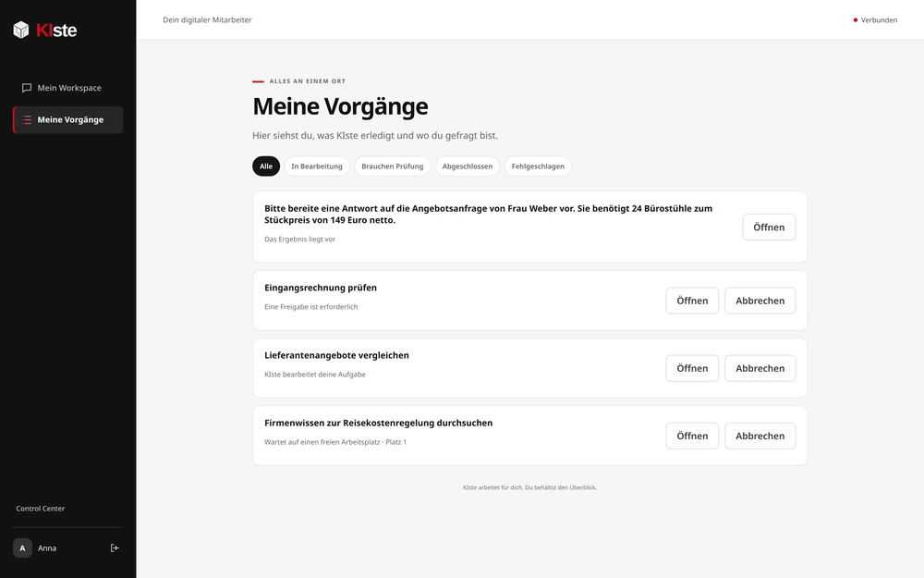Image resolution: width=924 pixels, height=578 pixels.
Task: Switch to the Abgeschlossen filter
Action: click(x=468, y=166)
